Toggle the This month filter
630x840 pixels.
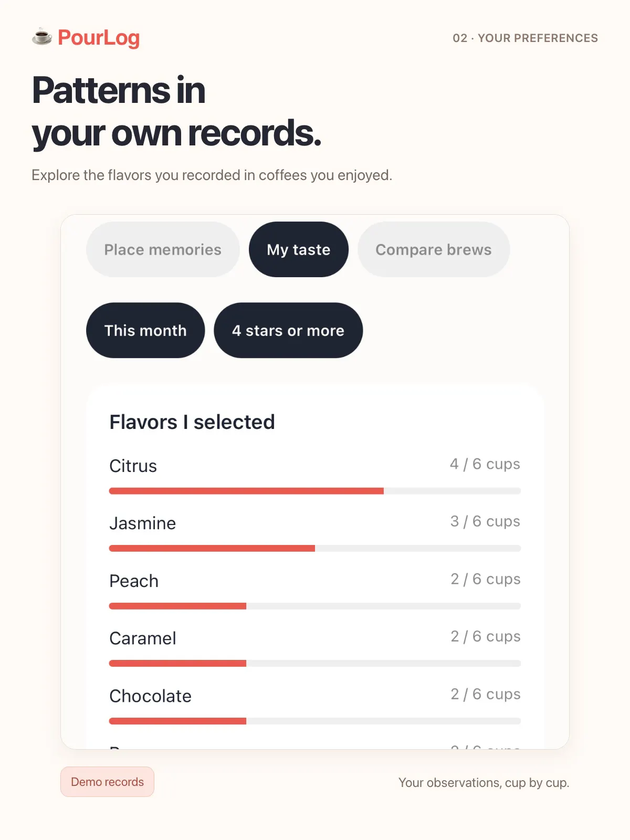[145, 330]
